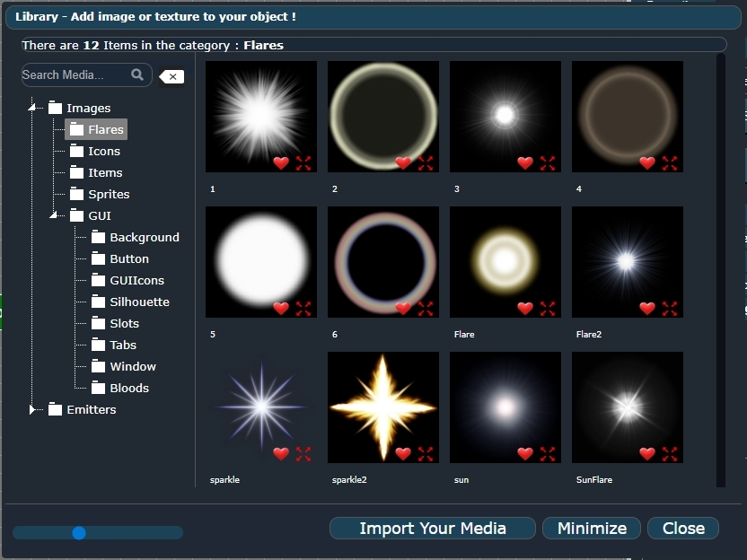The height and width of the screenshot is (560, 747).
Task: Click heart icon on SunFlare image
Action: click(647, 453)
